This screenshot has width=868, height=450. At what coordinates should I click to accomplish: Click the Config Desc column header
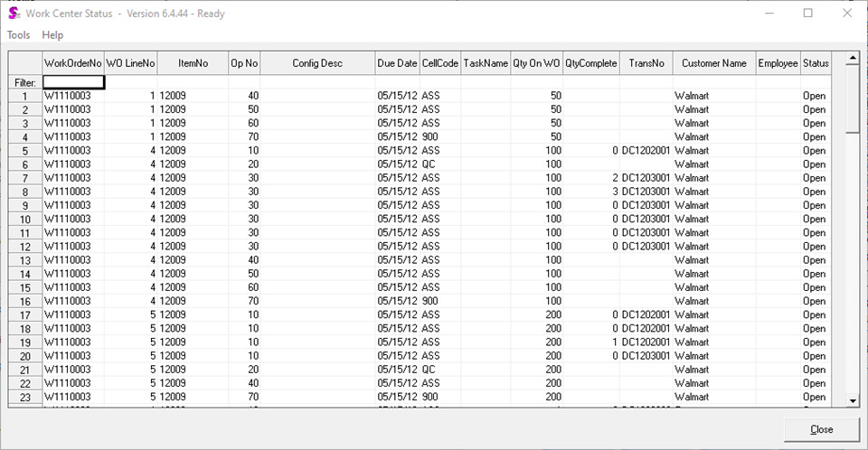tap(317, 63)
